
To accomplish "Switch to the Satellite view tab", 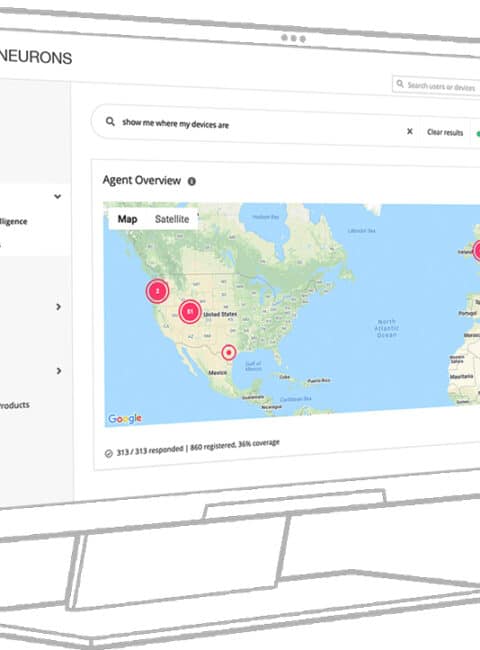I will (172, 219).
